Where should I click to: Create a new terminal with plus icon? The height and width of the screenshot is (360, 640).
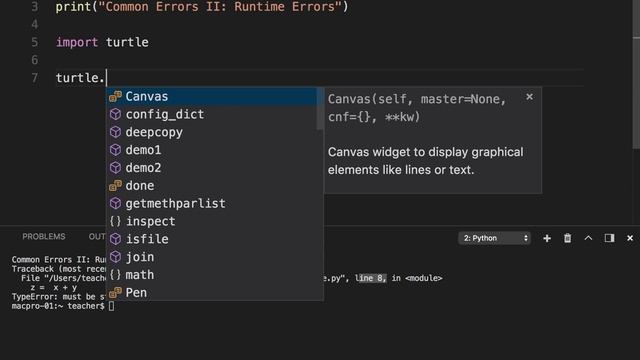click(547, 238)
